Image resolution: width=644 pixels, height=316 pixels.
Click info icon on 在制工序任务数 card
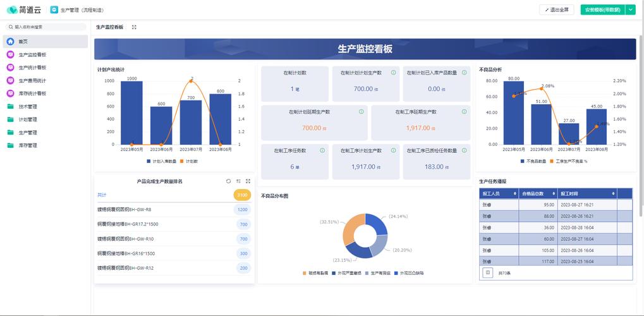(x=322, y=150)
